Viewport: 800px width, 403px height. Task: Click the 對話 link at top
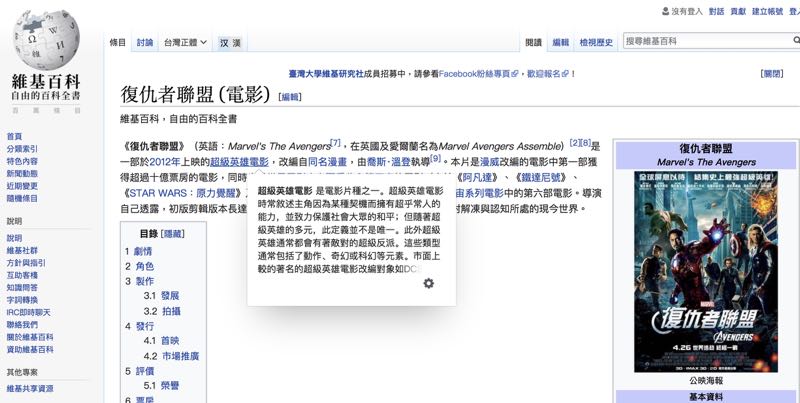pos(716,11)
